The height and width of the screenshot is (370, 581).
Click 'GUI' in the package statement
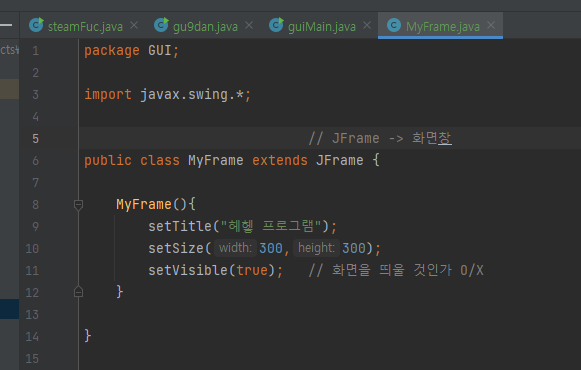click(x=160, y=50)
